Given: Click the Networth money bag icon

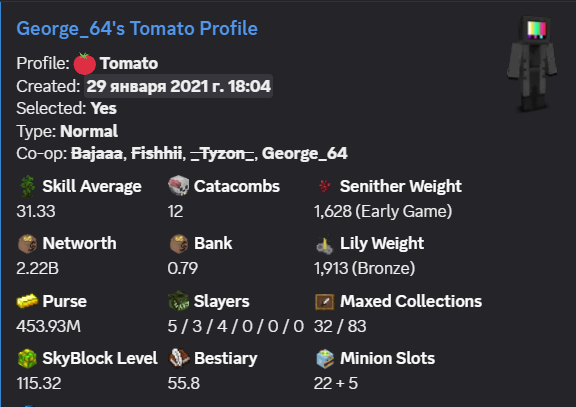Looking at the screenshot, I should point(28,244).
